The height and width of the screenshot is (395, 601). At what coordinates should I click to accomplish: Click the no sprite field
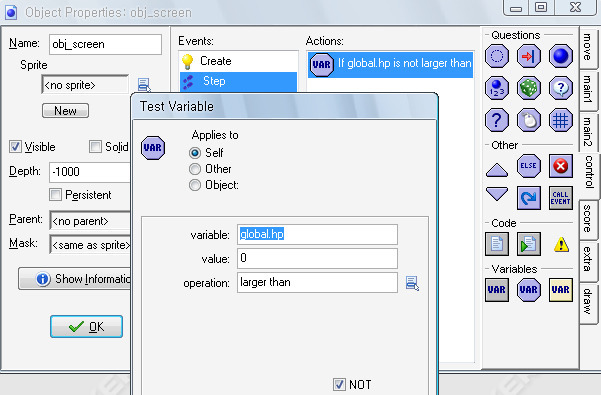click(85, 85)
